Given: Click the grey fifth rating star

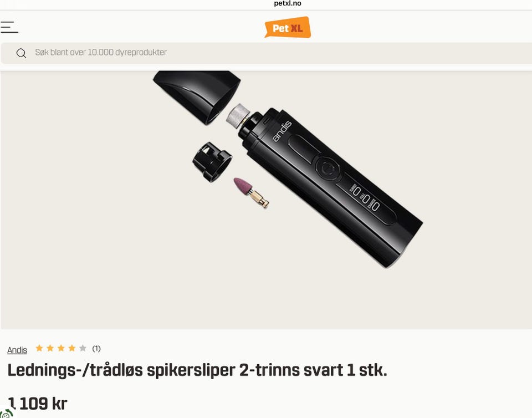Looking at the screenshot, I should click(x=83, y=348).
